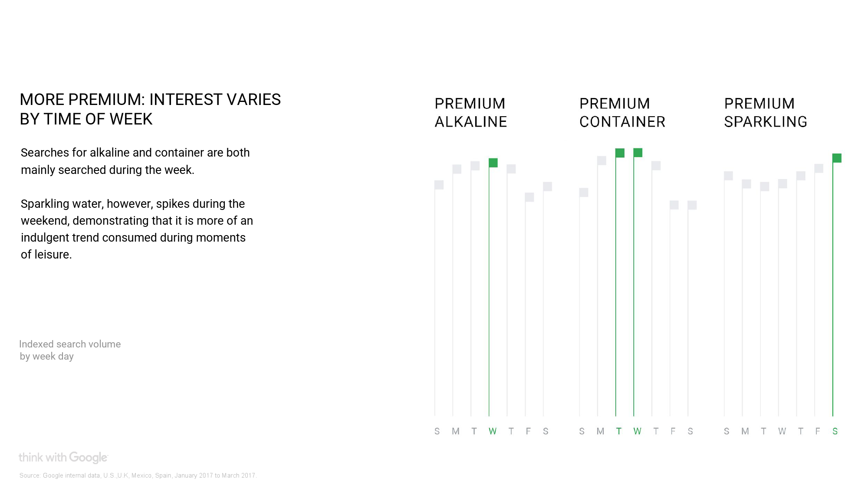Click the green Wednesday marker in Premium Container
The height and width of the screenshot is (488, 868).
pos(638,152)
